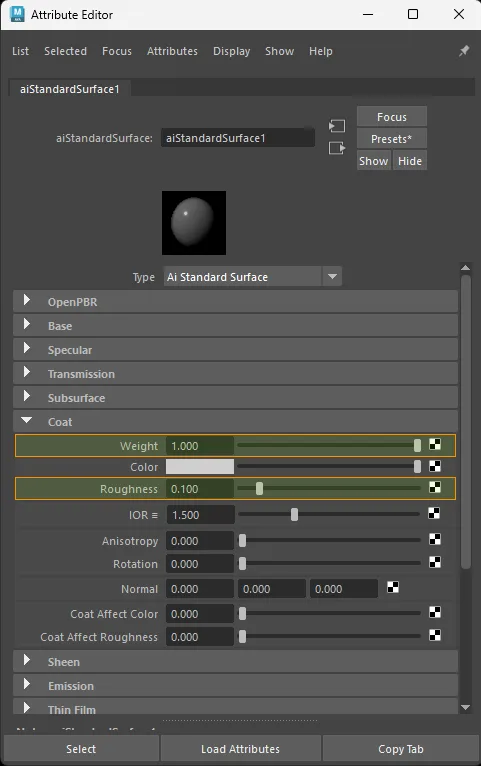The image size is (481, 766).
Task: Open map button for Coat Color
Action: pyautogui.click(x=435, y=466)
